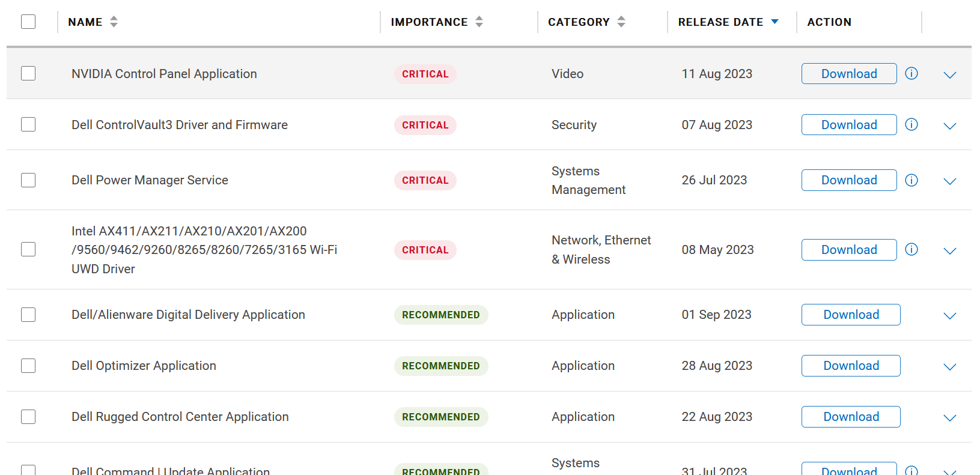
Task: Click CRITICAL badge on Intel Wi-Fi row
Action: click(x=425, y=250)
